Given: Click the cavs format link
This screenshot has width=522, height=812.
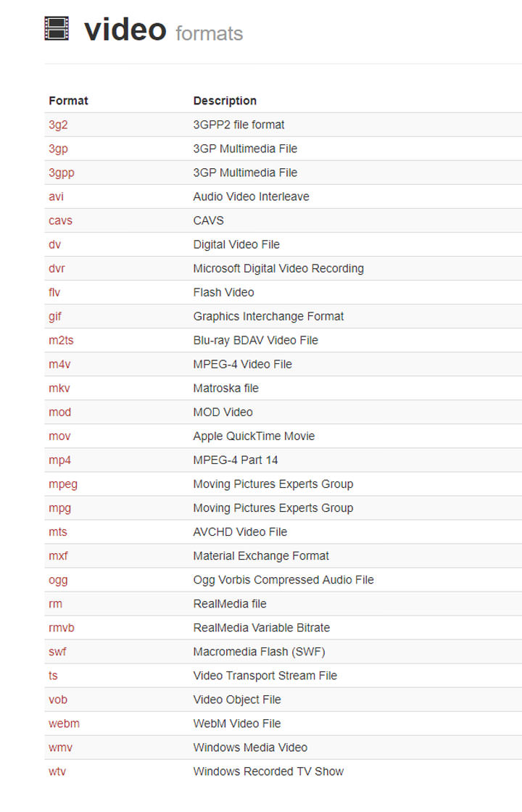Looking at the screenshot, I should (x=60, y=220).
